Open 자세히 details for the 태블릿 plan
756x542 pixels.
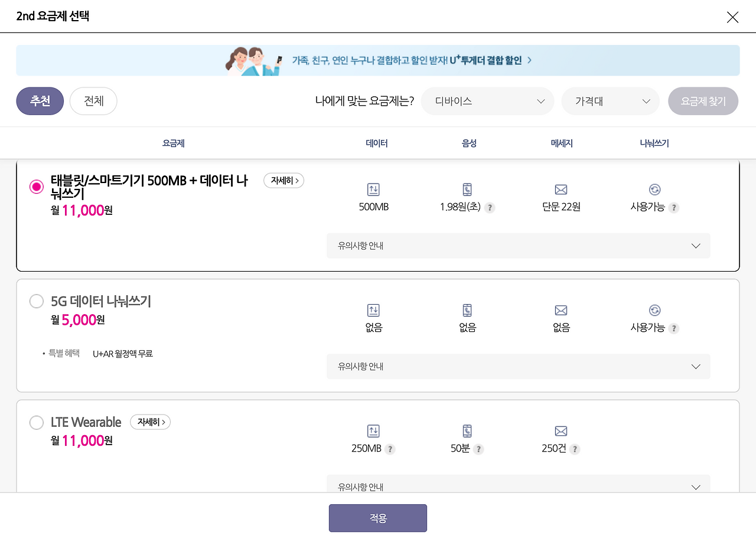click(283, 181)
